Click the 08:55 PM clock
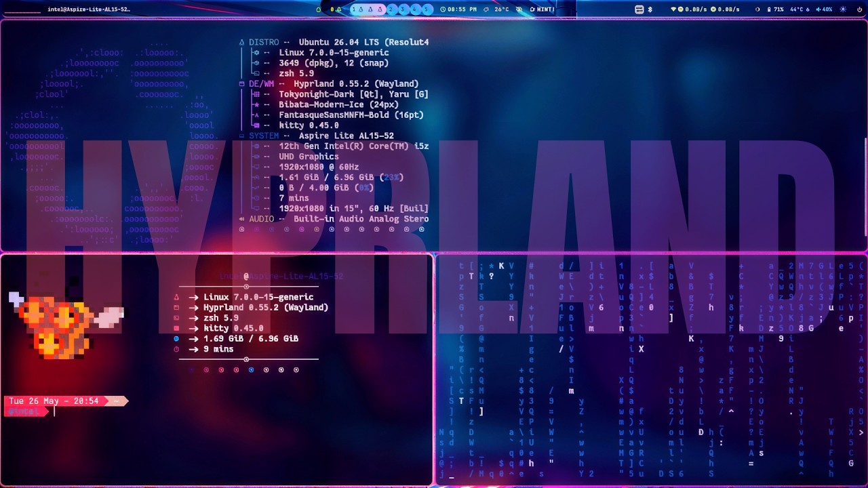868x488 pixels. pyautogui.click(x=458, y=9)
